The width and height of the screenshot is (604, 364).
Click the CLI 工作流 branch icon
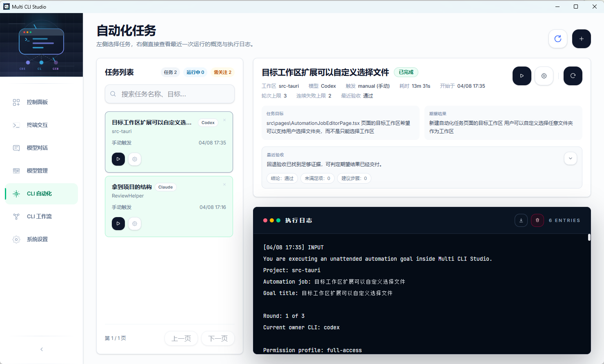[16, 216]
